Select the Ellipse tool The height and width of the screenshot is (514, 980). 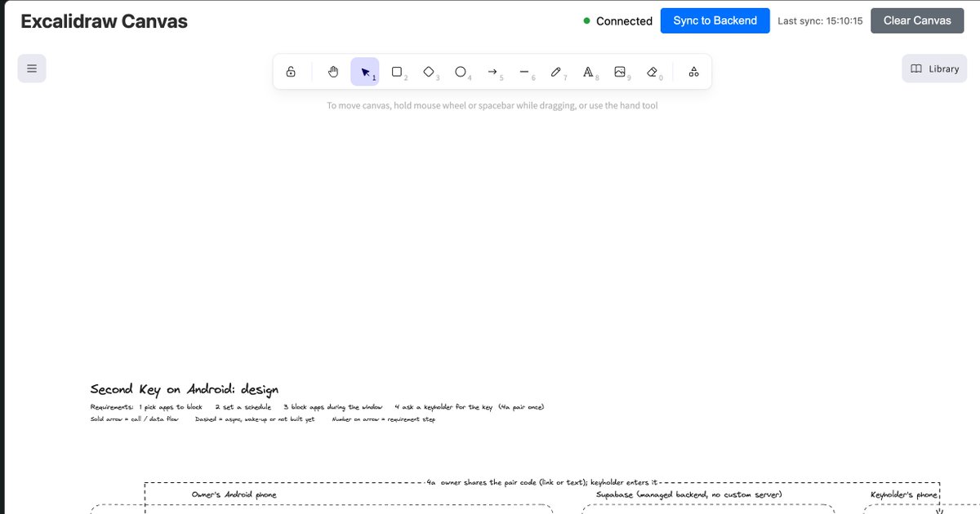[x=461, y=72]
